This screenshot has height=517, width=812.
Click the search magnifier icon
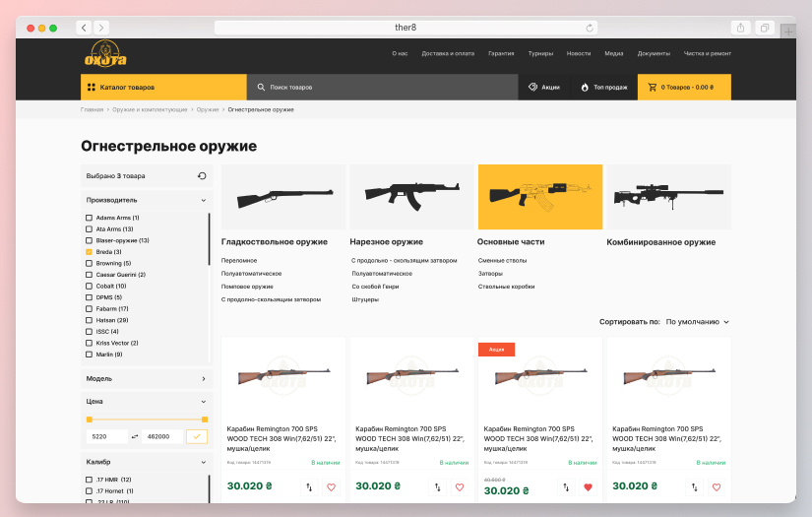[x=261, y=87]
